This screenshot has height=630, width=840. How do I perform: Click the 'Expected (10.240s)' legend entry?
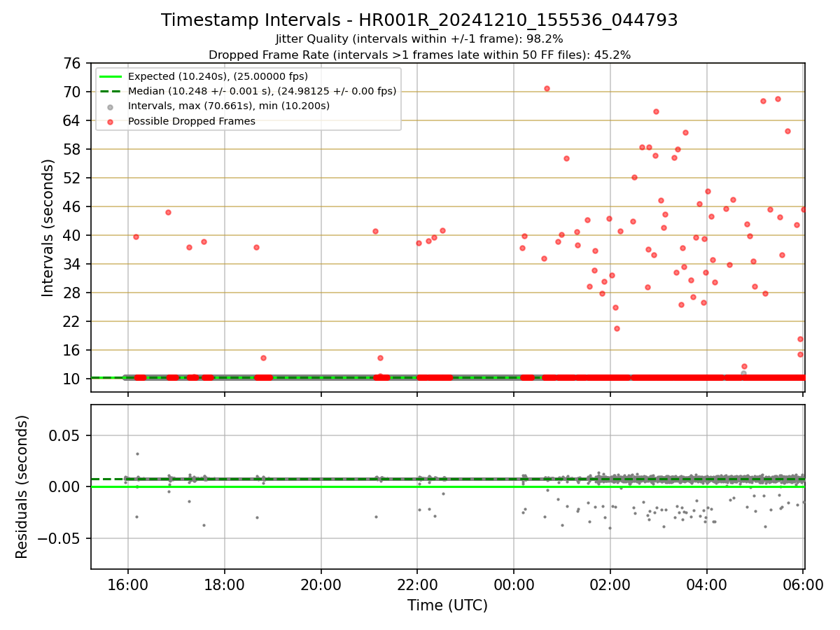pyautogui.click(x=218, y=76)
